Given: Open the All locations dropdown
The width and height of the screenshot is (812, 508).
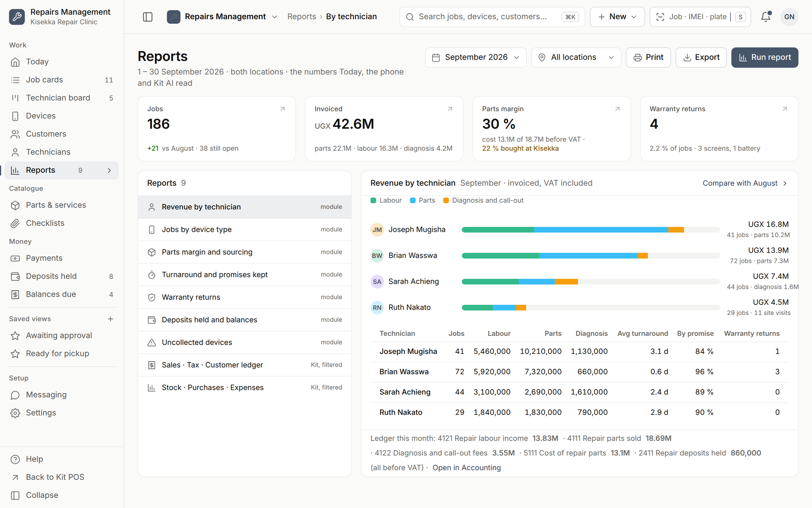Looking at the screenshot, I should (576, 58).
